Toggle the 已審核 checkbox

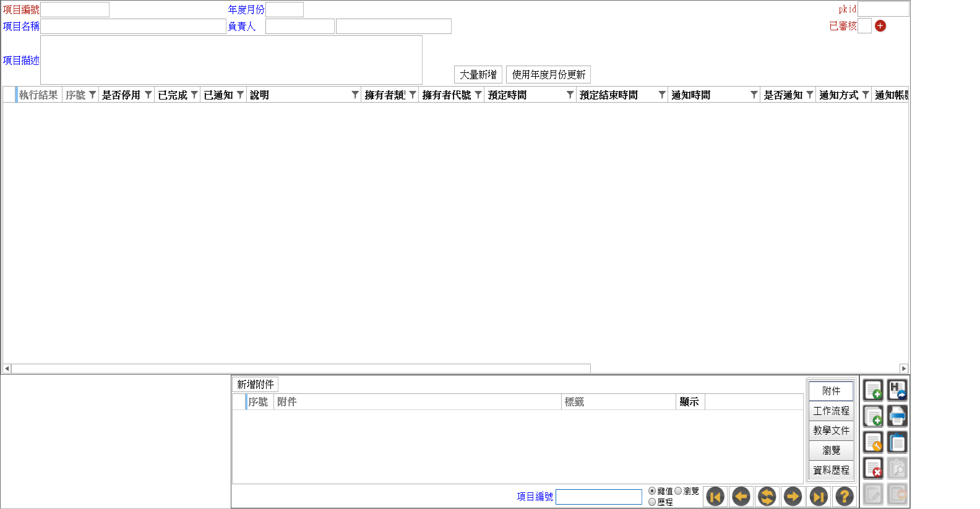click(864, 26)
